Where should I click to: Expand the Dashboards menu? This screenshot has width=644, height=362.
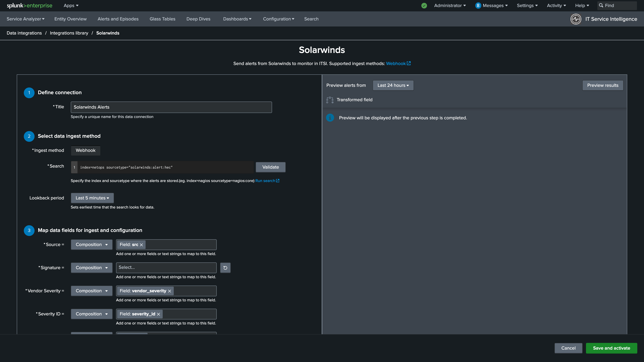click(237, 19)
